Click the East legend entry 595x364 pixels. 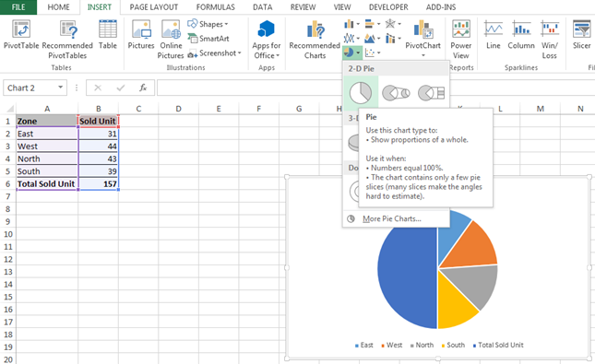point(363,345)
